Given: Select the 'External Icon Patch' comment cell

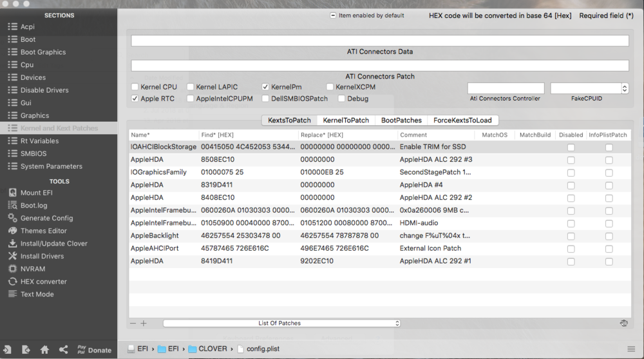Looking at the screenshot, I should pos(430,248).
